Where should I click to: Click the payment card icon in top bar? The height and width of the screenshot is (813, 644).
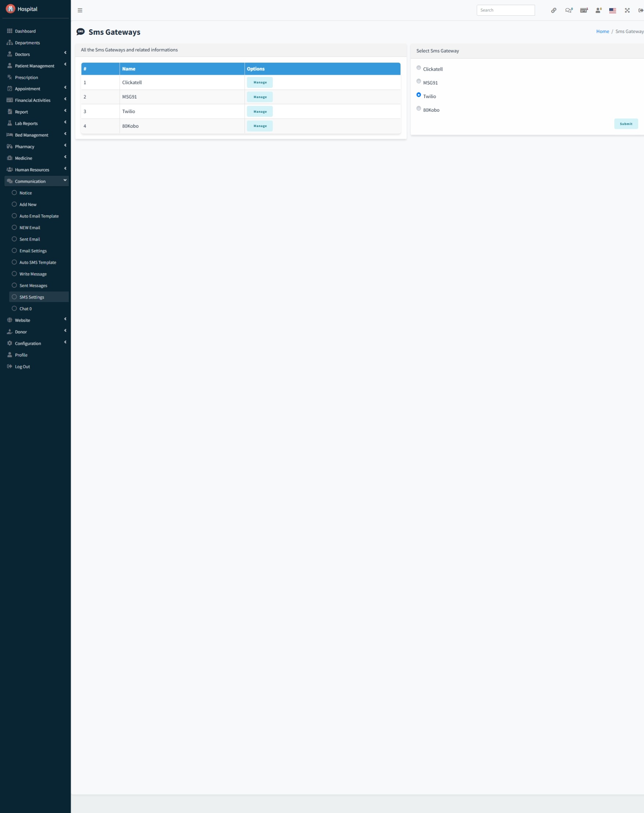584,11
